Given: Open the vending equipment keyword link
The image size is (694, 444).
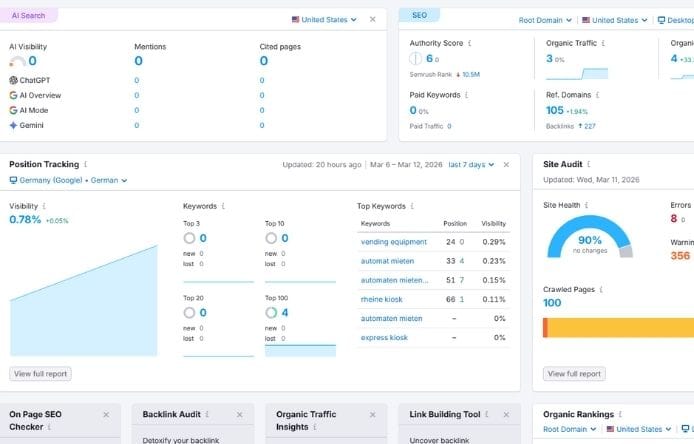Looking at the screenshot, I should (x=393, y=242).
